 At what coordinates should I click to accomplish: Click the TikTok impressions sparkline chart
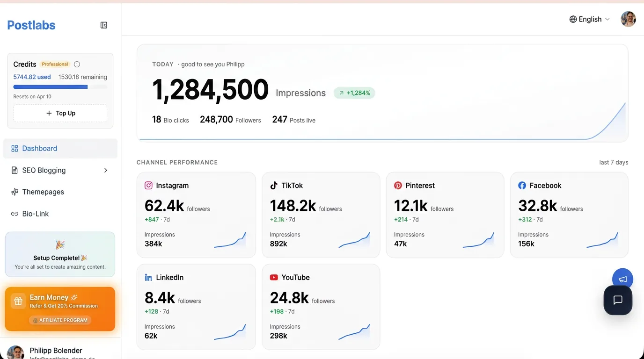[354, 240]
